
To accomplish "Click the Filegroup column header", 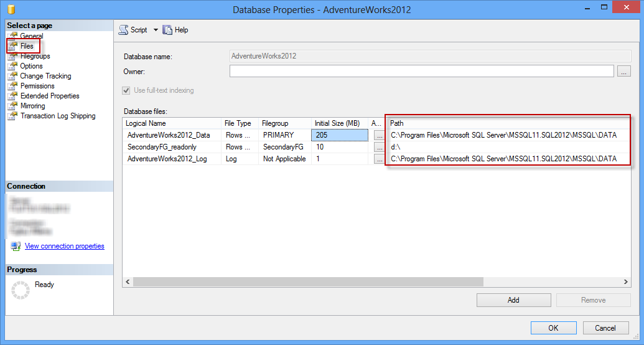I will 284,123.
